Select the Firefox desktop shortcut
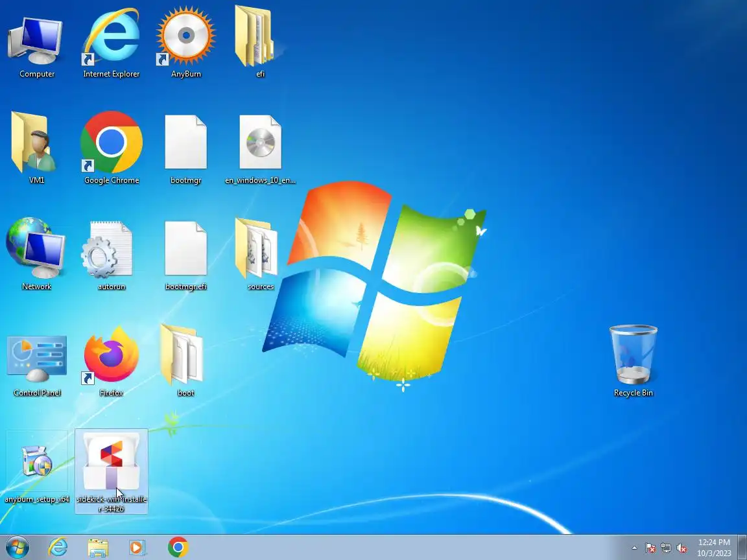Screen dimensions: 747x560 coord(112,362)
